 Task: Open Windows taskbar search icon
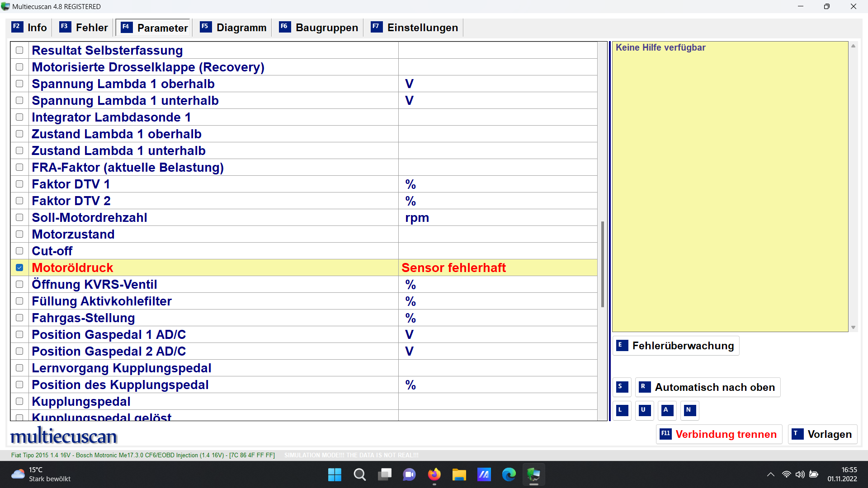(360, 474)
